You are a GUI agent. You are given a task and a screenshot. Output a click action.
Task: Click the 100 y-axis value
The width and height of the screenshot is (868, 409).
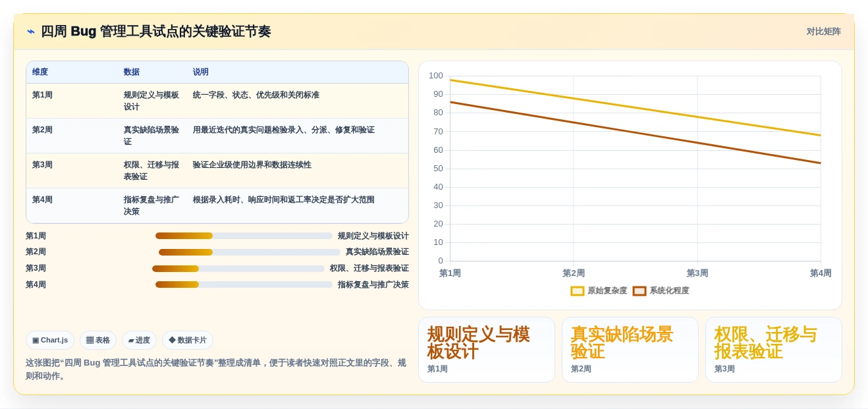436,76
